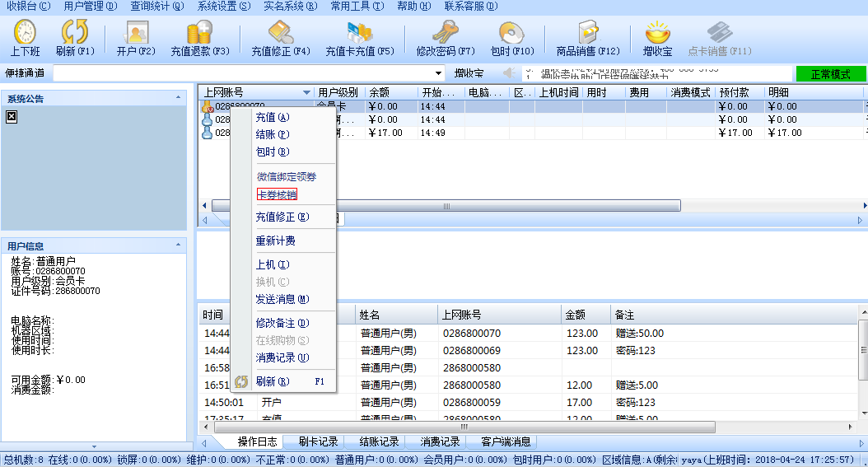Switch to the 结账记录 tab
This screenshot has width=868, height=467.
pos(379,441)
